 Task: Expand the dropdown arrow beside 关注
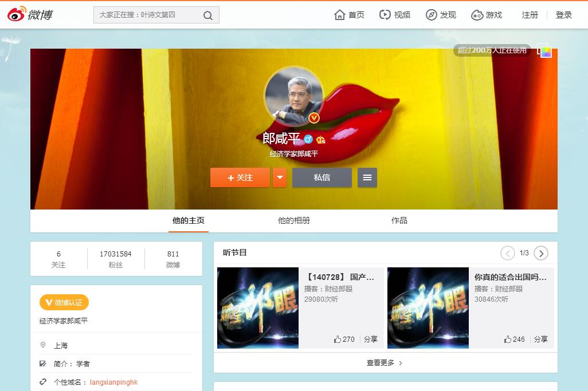tap(280, 177)
